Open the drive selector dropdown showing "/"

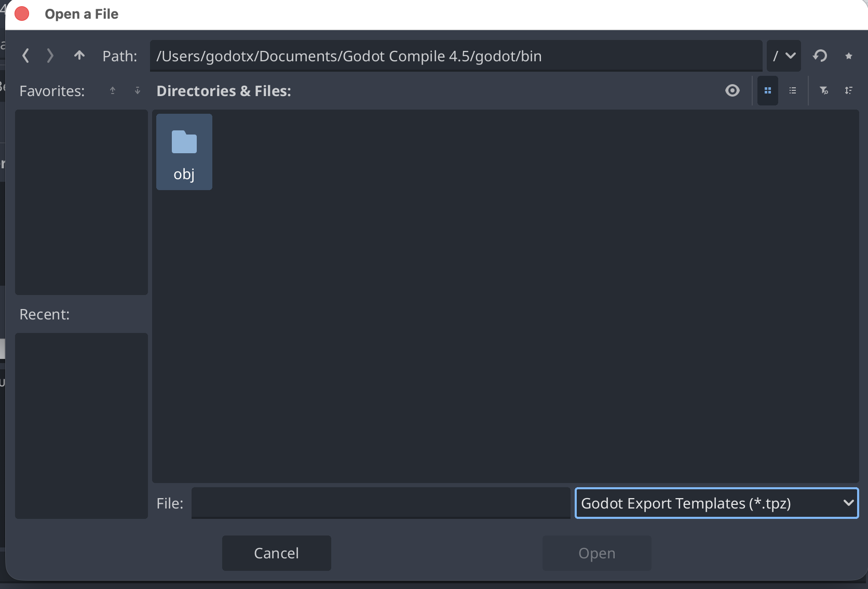click(x=783, y=56)
